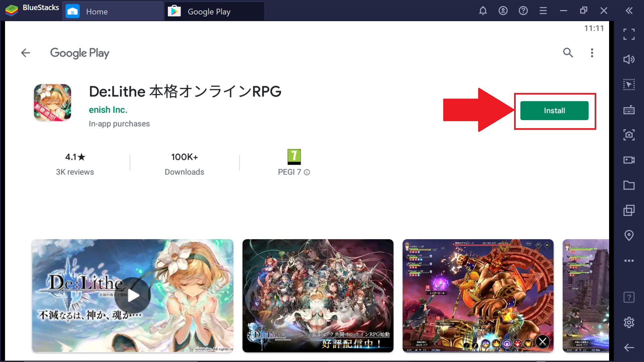Open BlueStacks notifications bell

pos(483,11)
